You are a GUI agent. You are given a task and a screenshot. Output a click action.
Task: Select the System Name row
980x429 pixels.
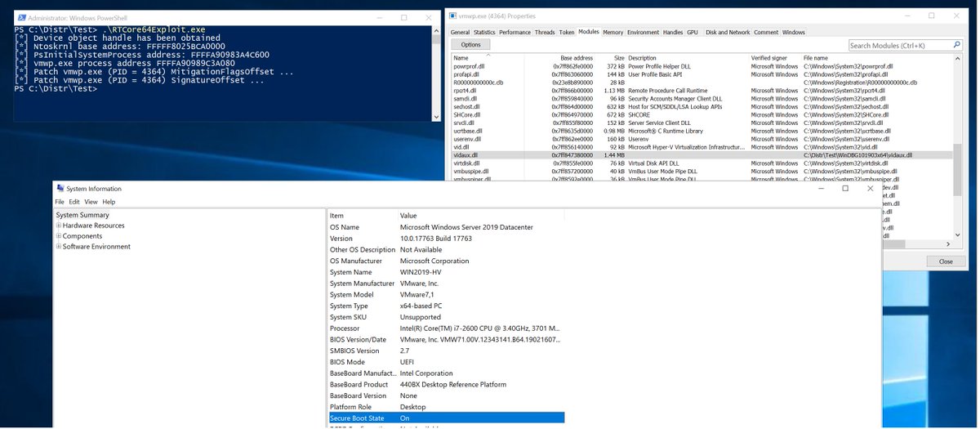coord(445,272)
